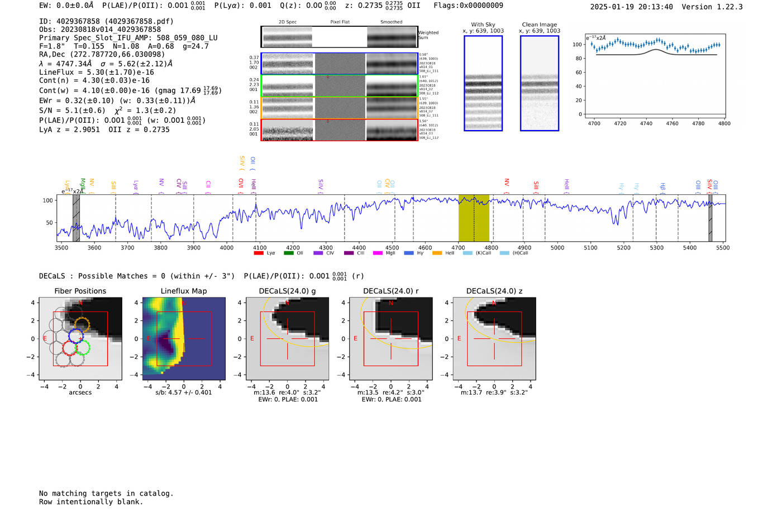Image resolution: width=782 pixels, height=532 pixels.
Task: Click 'm:13.5 re:4.2" s:3.0"' under DECaLS r
Action: tap(391, 392)
